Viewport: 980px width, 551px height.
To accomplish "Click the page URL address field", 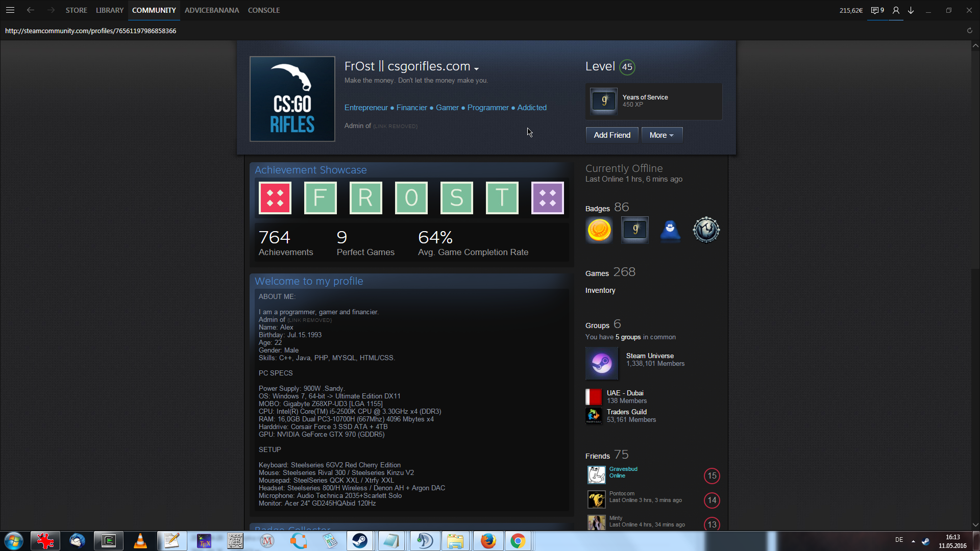I will tap(91, 31).
